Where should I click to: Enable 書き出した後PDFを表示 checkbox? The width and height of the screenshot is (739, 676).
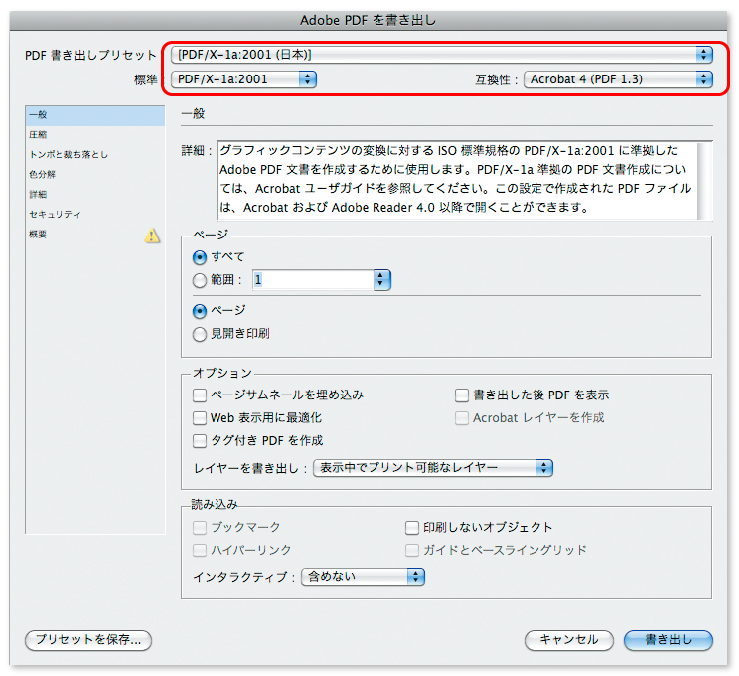462,395
